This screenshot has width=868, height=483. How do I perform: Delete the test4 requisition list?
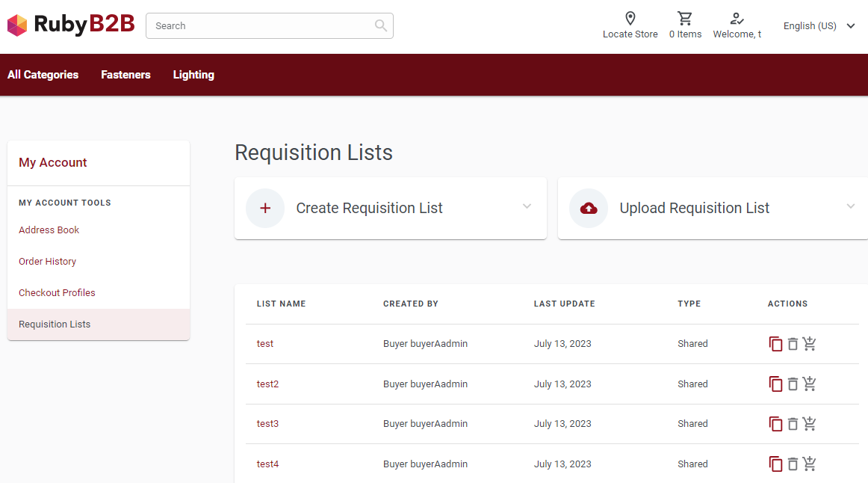pos(793,464)
